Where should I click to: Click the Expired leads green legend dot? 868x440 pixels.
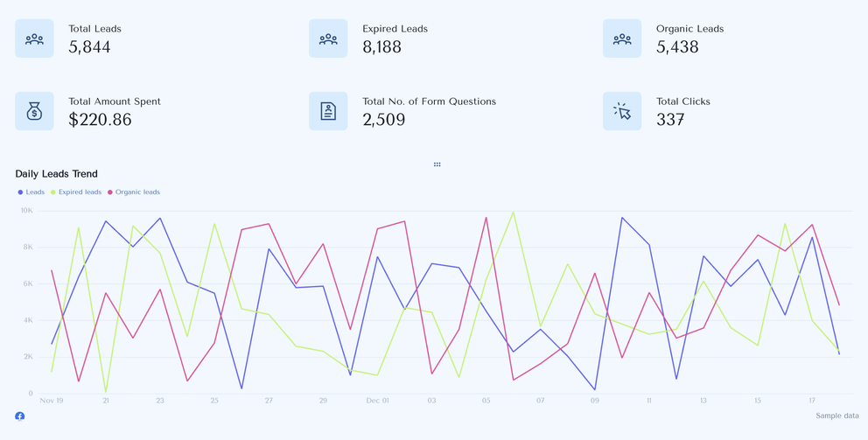(x=53, y=192)
